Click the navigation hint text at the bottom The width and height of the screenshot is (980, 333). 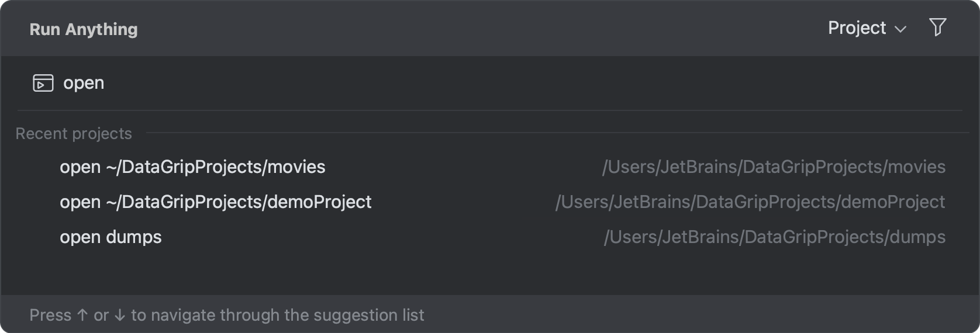[x=227, y=315]
